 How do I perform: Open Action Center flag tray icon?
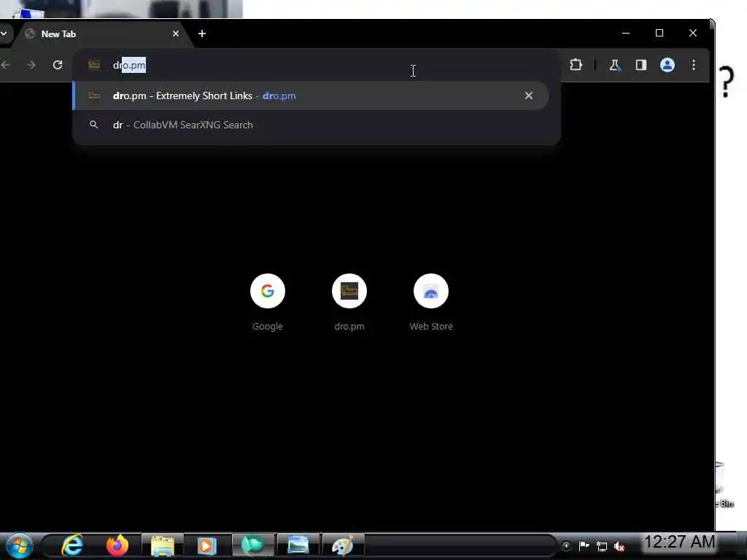(584, 545)
